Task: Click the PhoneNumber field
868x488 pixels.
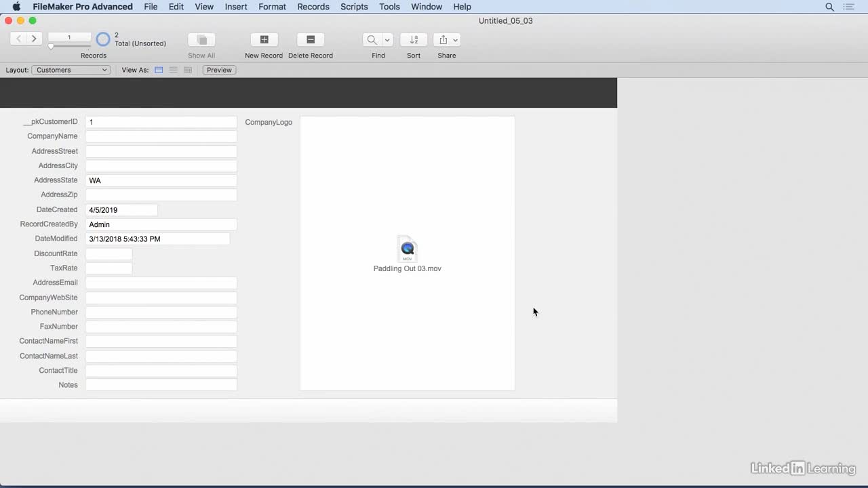Action: coord(161,312)
